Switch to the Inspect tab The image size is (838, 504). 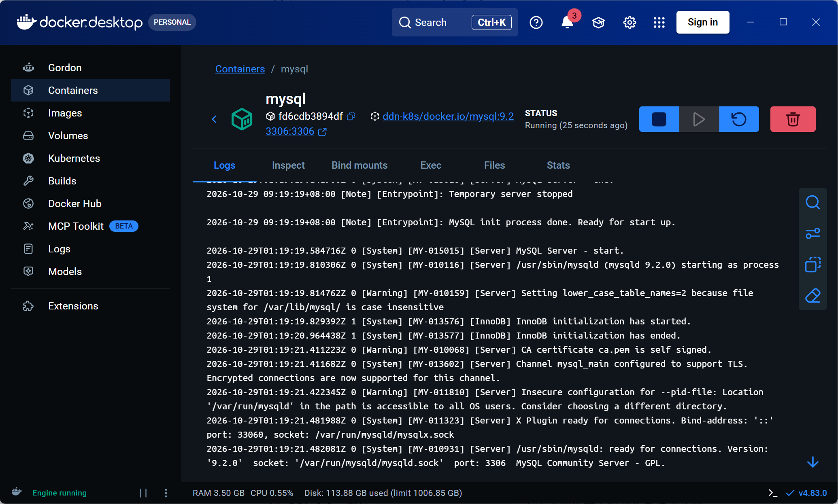click(x=288, y=165)
